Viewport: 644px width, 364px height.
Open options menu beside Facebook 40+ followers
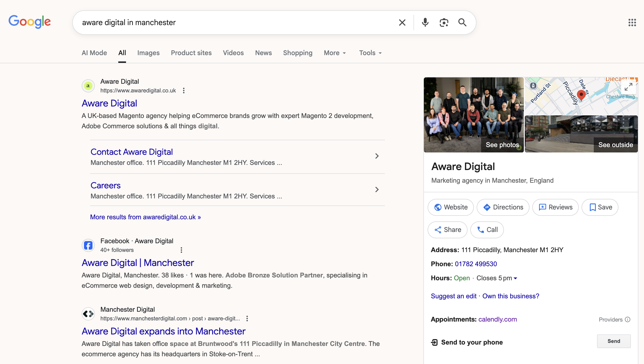point(181,250)
